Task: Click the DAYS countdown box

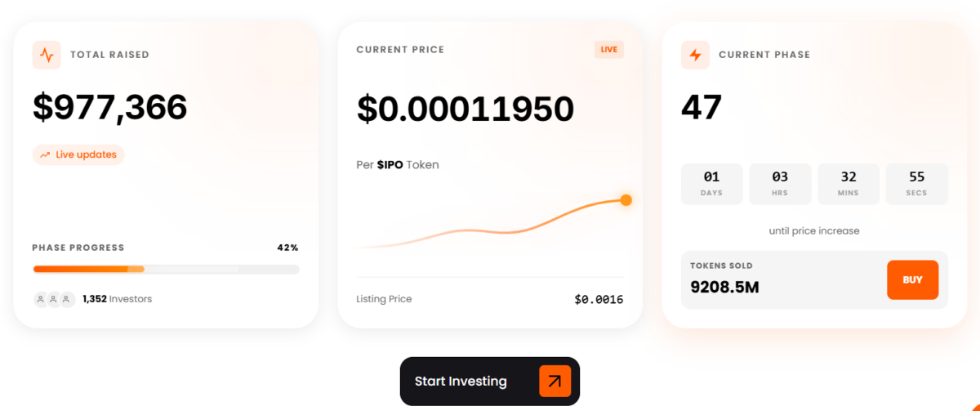Action: [711, 184]
